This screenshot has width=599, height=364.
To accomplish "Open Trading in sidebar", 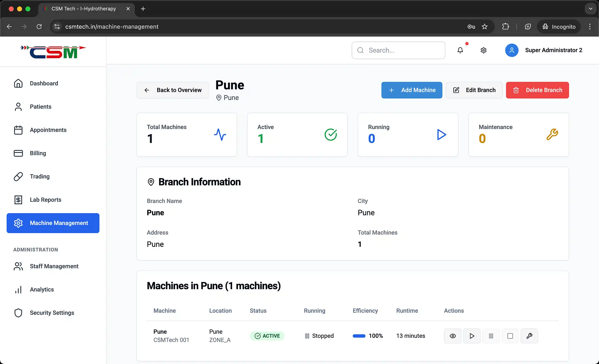I will (53, 176).
